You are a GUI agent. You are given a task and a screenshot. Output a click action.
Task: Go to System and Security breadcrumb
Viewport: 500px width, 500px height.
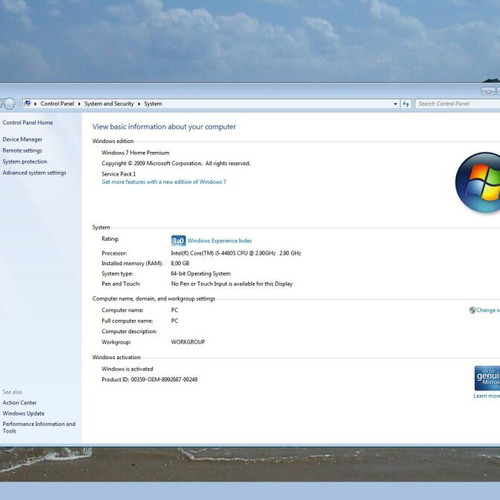(109, 104)
